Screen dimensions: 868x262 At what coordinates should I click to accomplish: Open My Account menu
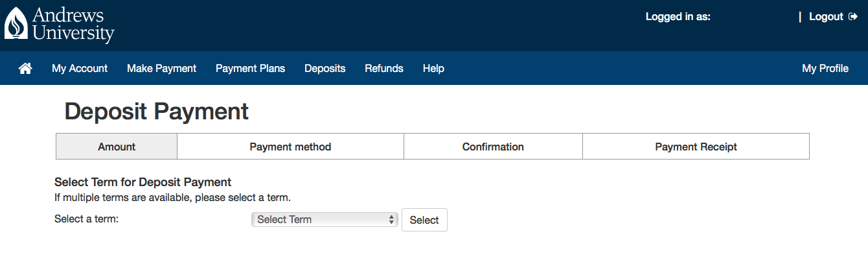(x=80, y=68)
